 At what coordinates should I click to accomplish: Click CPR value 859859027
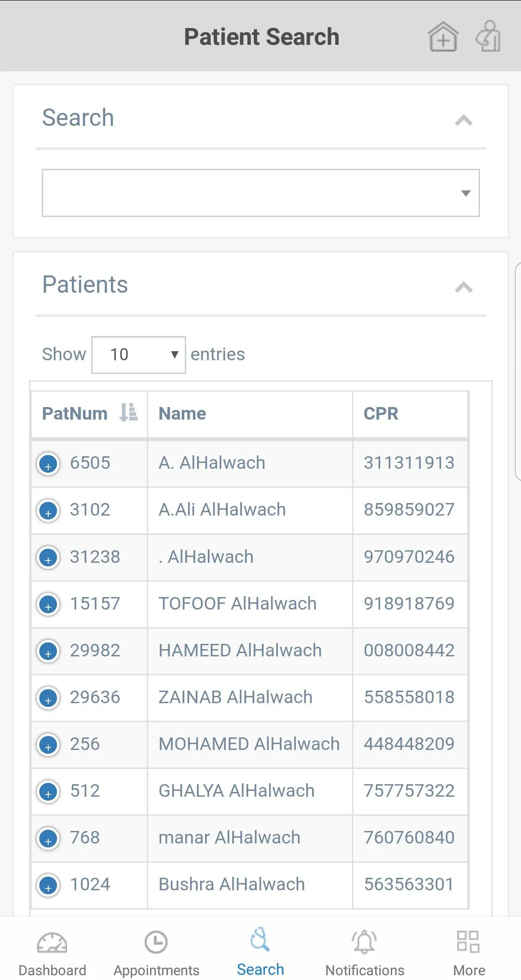tap(409, 510)
